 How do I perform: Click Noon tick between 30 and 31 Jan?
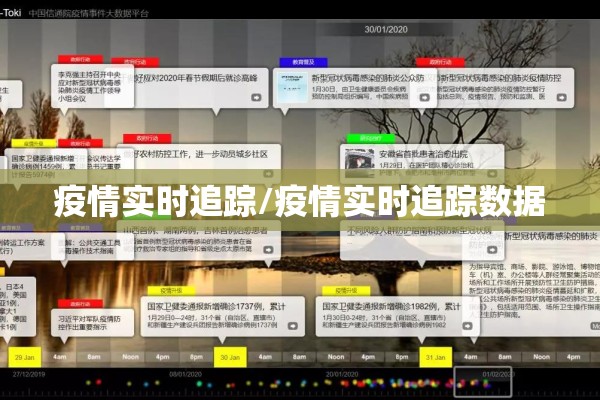(336, 357)
